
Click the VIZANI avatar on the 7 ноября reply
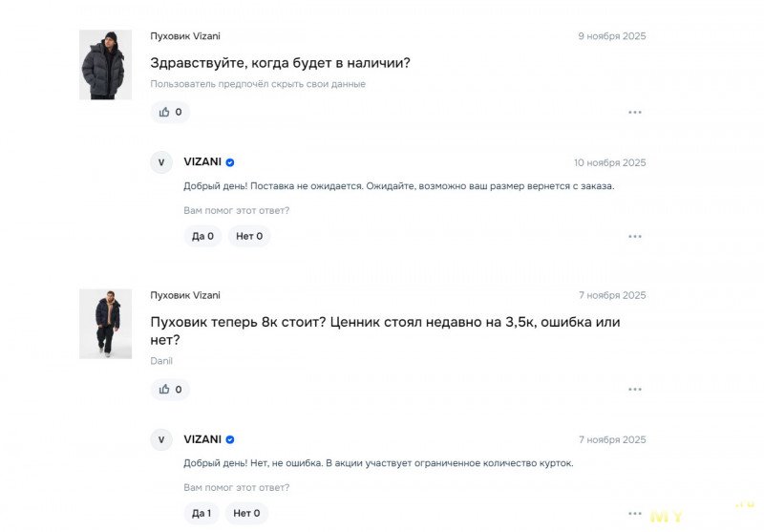[161, 439]
